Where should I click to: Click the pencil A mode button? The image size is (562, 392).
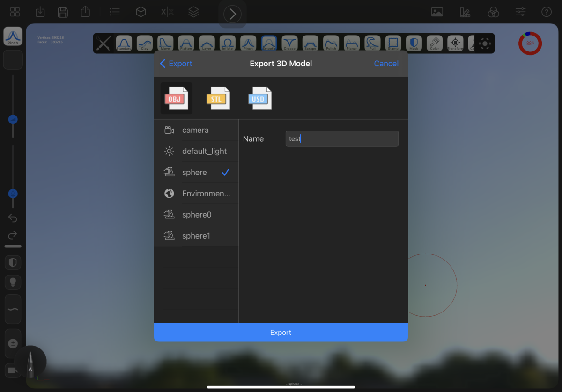pyautogui.click(x=30, y=363)
